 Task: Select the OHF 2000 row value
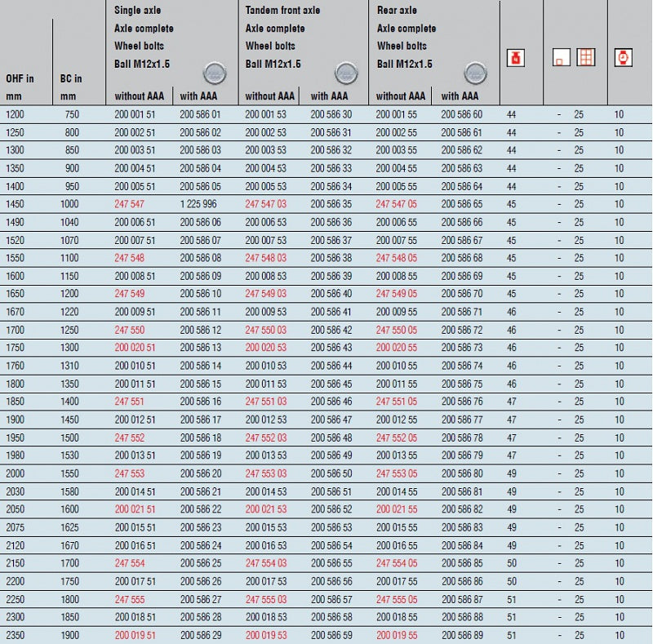point(16,473)
